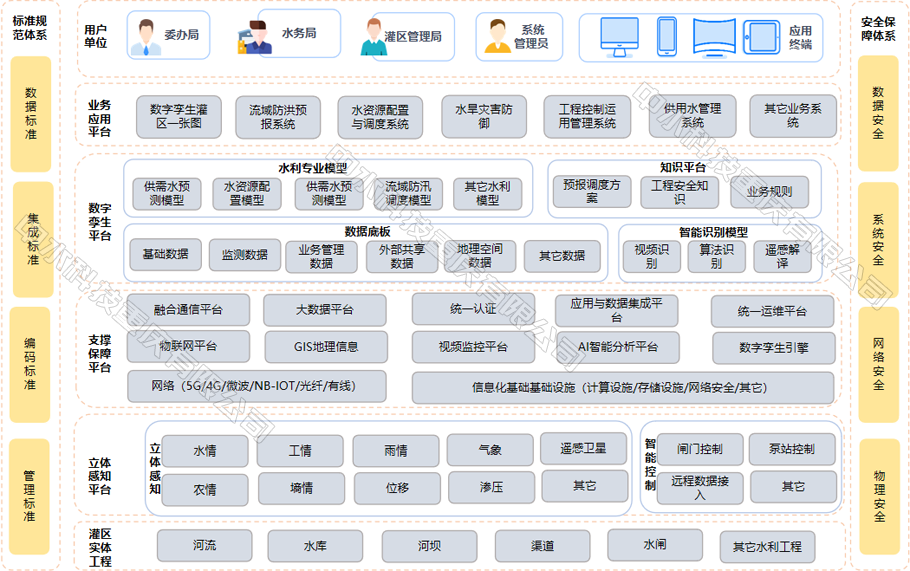This screenshot has width=910, height=571.
Task: Pick the 水情 sensing box
Action: [x=205, y=451]
